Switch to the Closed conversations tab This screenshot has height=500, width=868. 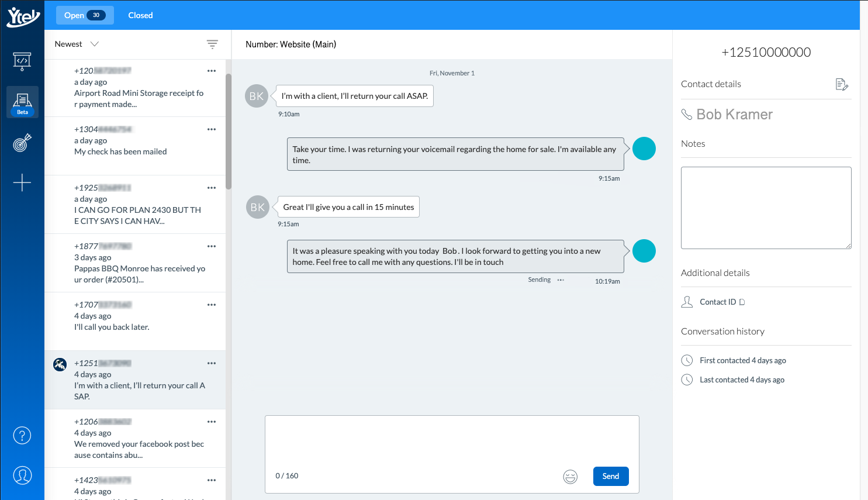[x=140, y=15]
